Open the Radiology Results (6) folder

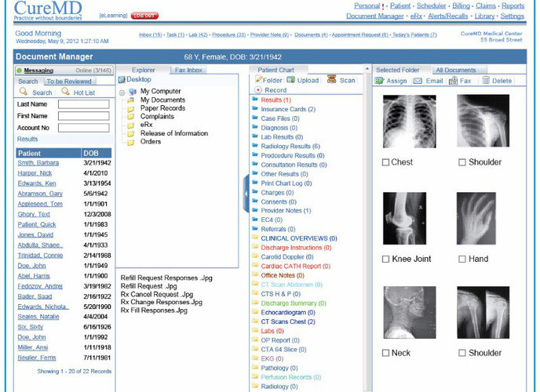(290, 146)
